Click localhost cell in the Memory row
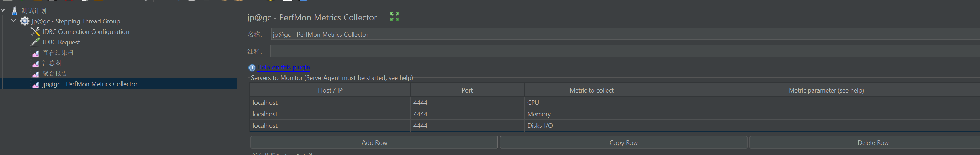The width and height of the screenshot is (980, 155). coord(330,114)
